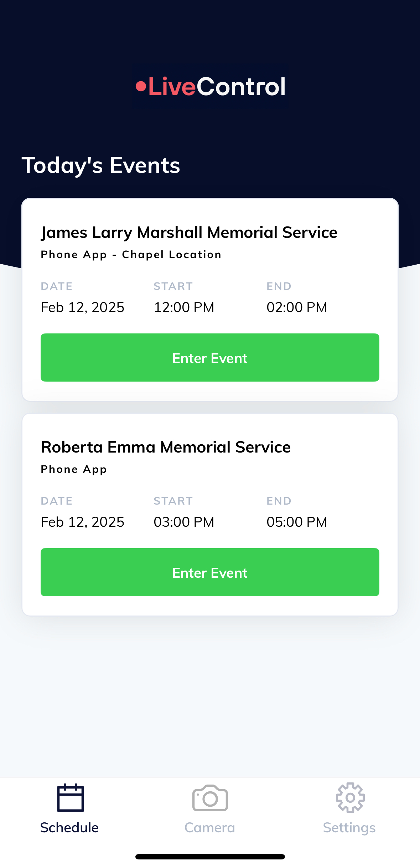Image resolution: width=420 pixels, height=868 pixels.
Task: Switch to the Camera tab label
Action: tap(210, 827)
